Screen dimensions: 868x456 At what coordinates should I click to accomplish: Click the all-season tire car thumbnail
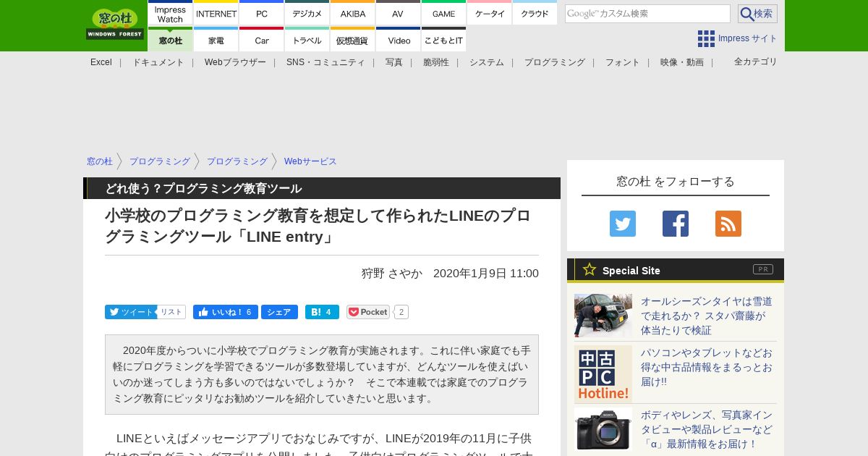(x=603, y=316)
